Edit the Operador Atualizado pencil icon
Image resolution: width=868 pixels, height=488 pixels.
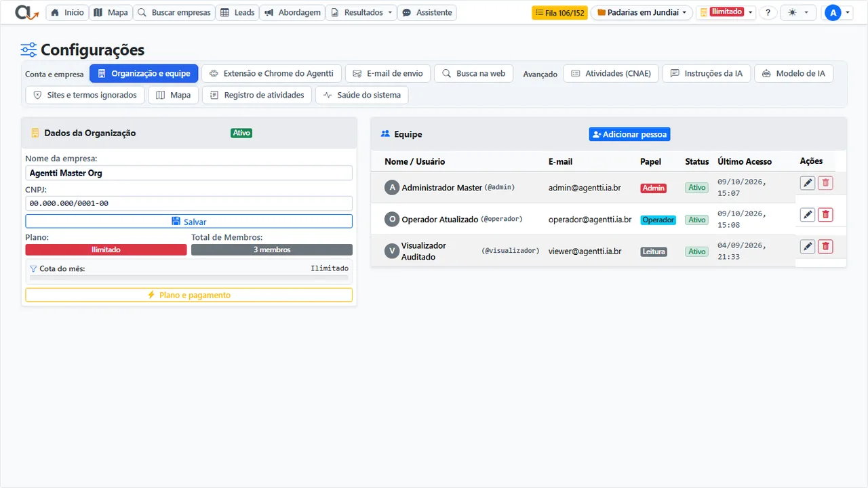pyautogui.click(x=808, y=215)
